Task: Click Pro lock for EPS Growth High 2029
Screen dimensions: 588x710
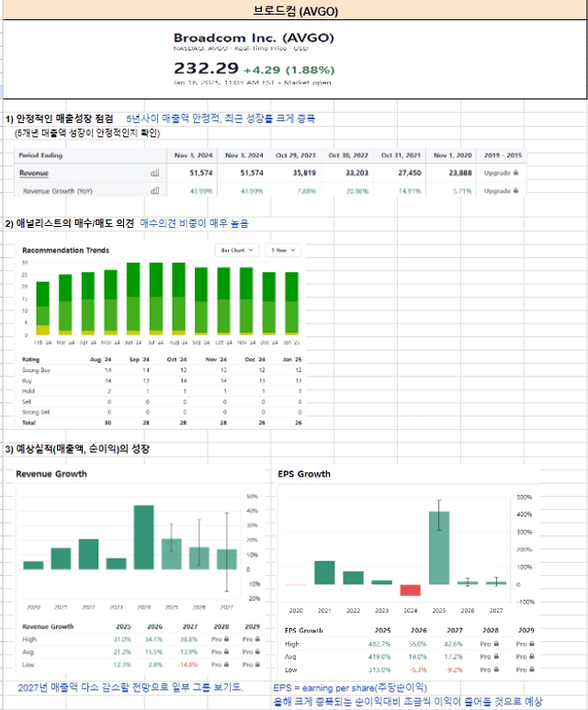Action: [525, 644]
